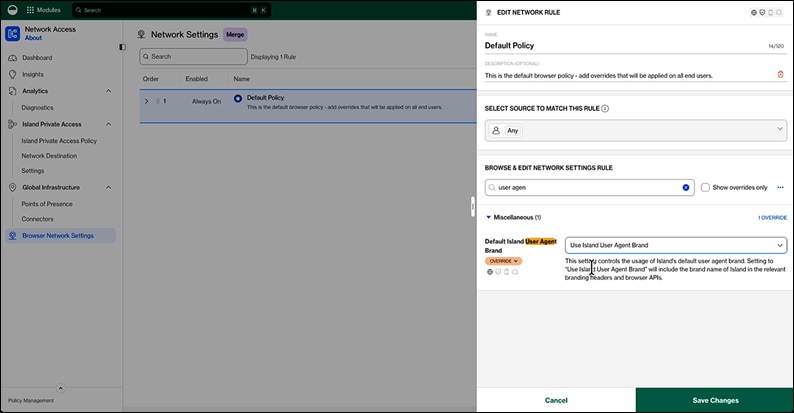Open the source selector dropdown showing Any
The image size is (794, 413).
[x=636, y=131]
